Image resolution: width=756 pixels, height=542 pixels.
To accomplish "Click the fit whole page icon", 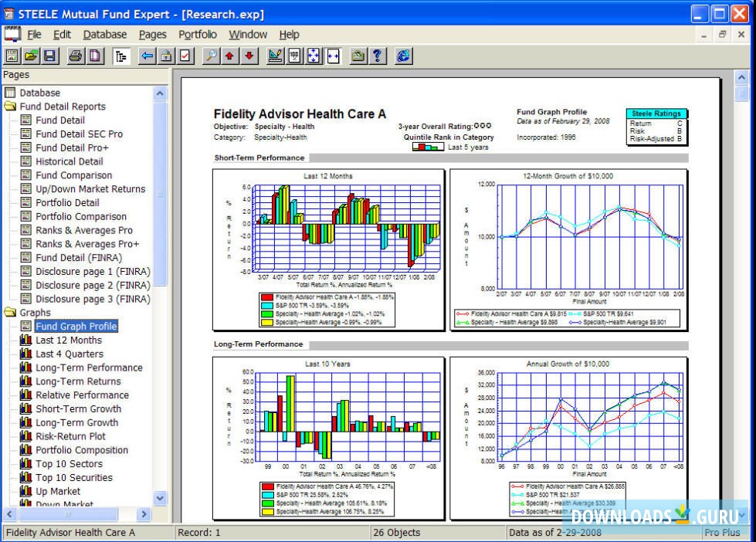I will pyautogui.click(x=314, y=56).
